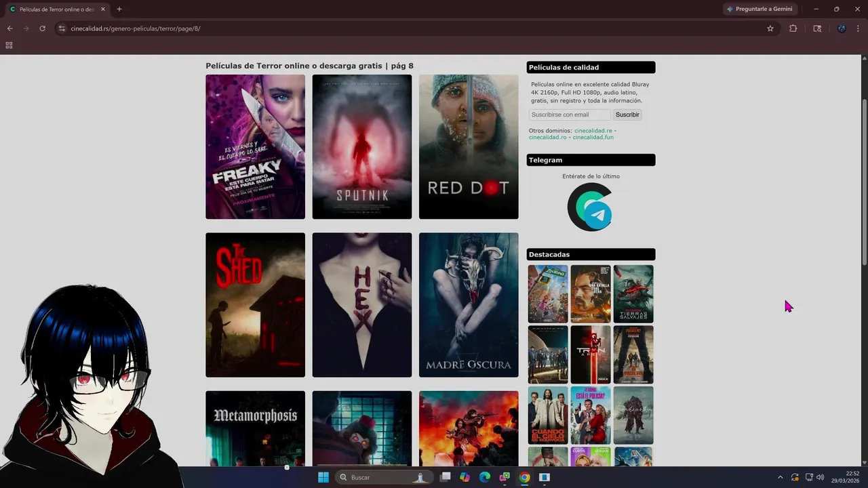Open Chrome's three-dot menu
The width and height of the screenshot is (868, 488).
point(859,28)
